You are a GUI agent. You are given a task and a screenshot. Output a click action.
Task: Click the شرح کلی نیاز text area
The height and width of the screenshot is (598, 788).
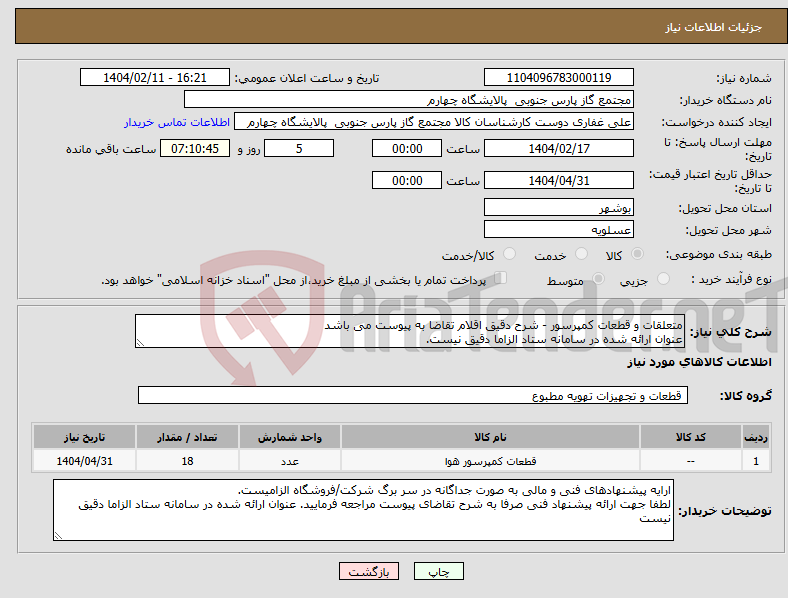[x=410, y=331]
